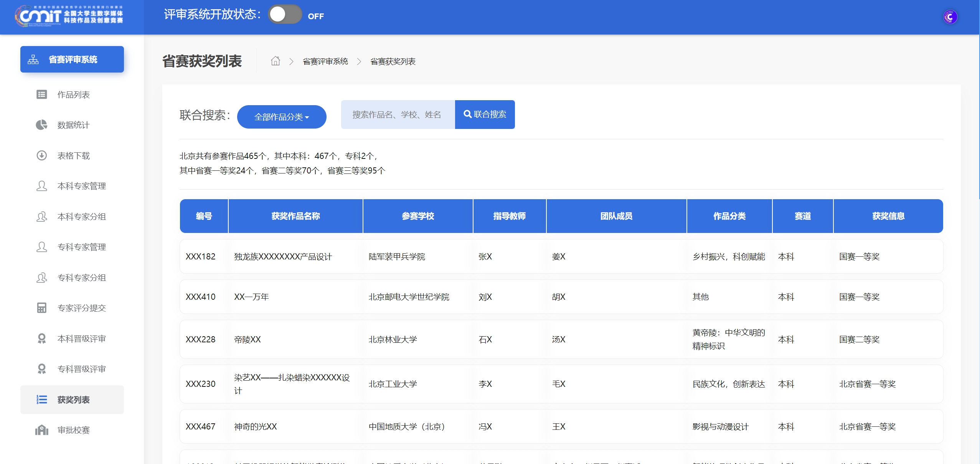Toggle the 评审系统开放状态 switch
The height and width of the screenshot is (464, 980).
click(x=285, y=15)
